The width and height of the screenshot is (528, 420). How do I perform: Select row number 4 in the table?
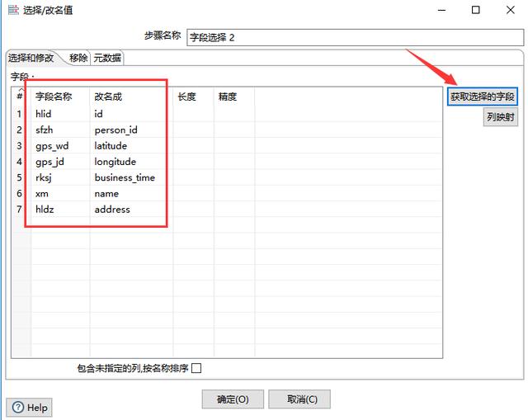point(20,162)
